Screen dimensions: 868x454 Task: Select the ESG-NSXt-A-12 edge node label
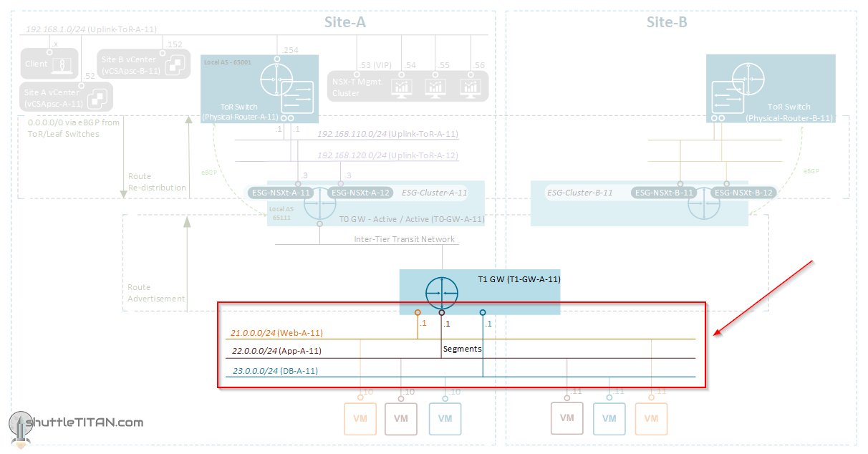360,193
